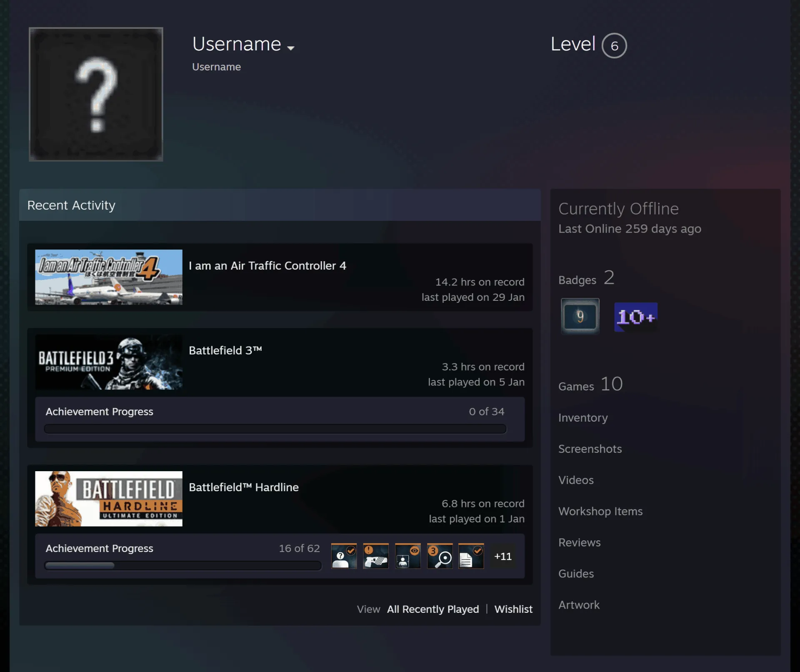Click the Hardline achievement progress bar
The image size is (800, 672).
click(x=183, y=566)
